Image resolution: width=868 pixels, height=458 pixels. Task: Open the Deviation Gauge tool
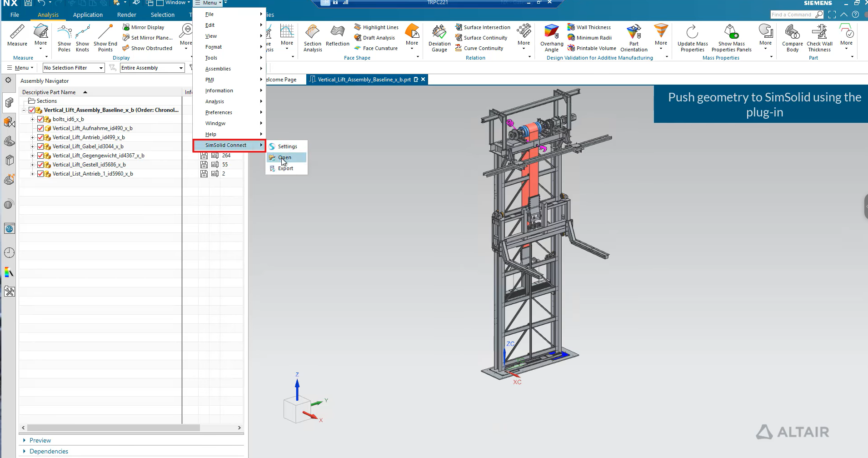pyautogui.click(x=439, y=33)
